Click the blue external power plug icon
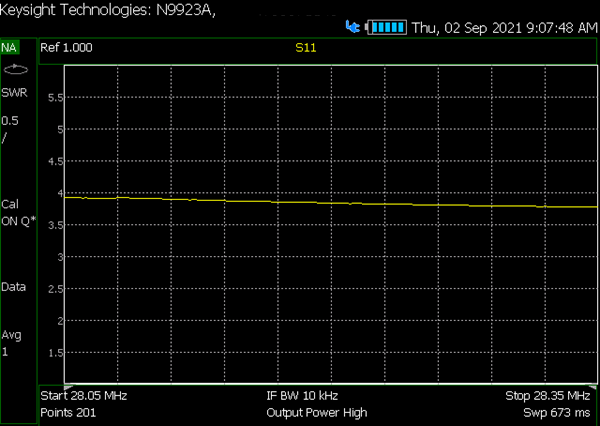This screenshot has height=426, width=600. tap(352, 27)
